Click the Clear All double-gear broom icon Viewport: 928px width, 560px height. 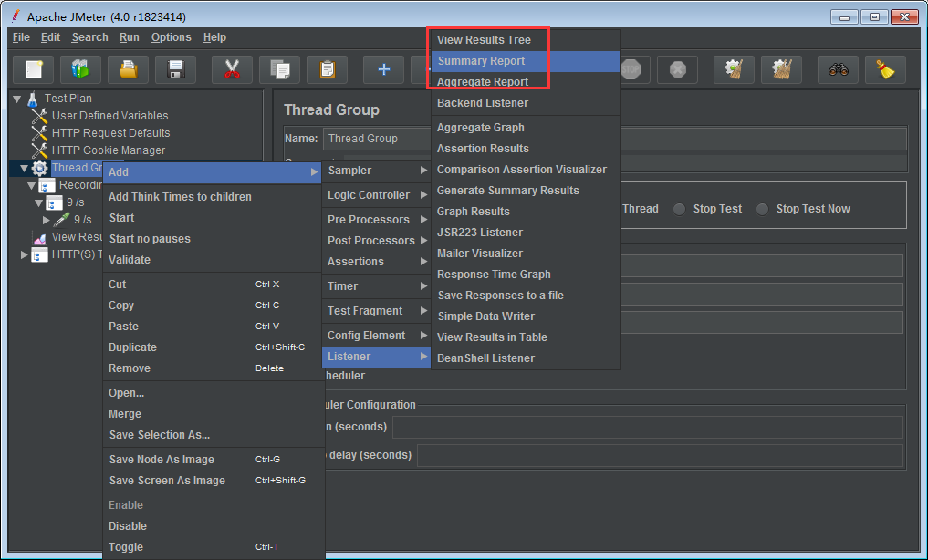tap(781, 70)
